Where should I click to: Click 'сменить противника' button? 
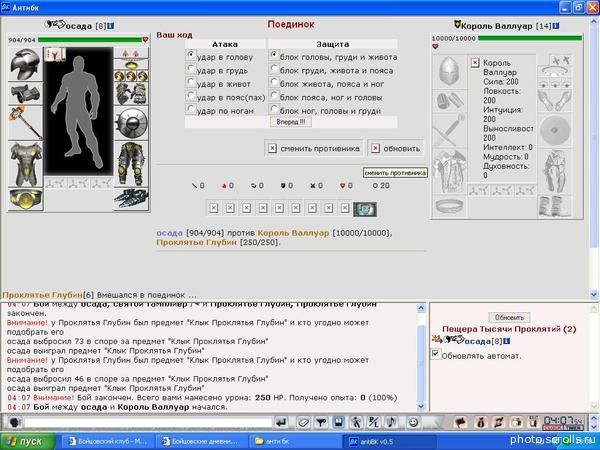click(313, 148)
